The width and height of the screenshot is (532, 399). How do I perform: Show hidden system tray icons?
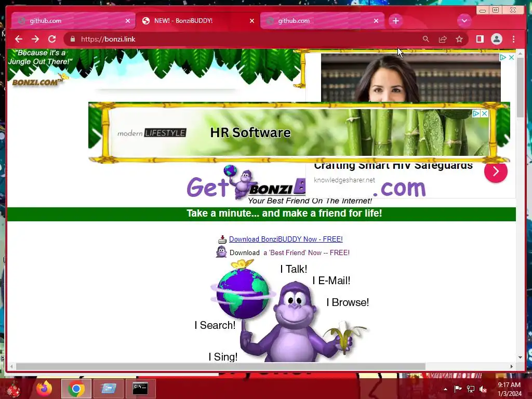click(445, 389)
